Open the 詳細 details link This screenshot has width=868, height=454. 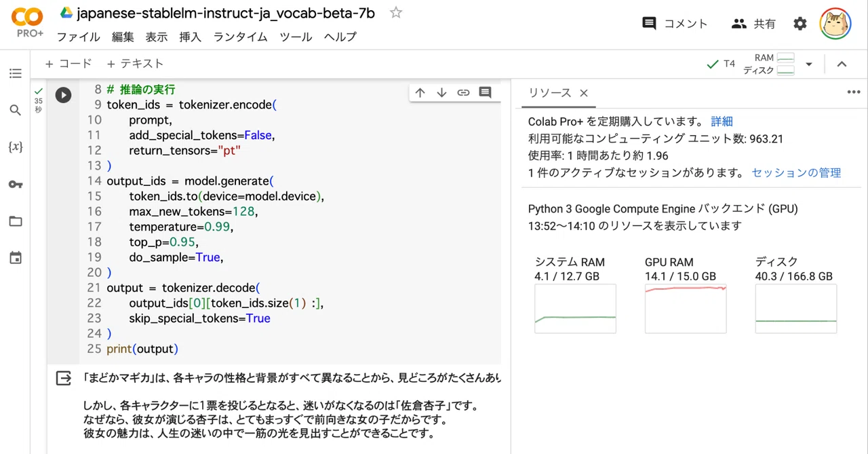pos(722,121)
